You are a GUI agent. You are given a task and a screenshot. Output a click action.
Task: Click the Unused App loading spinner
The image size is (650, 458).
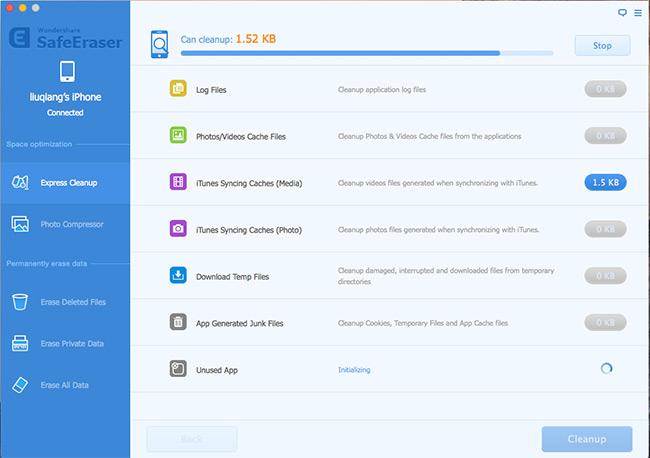pos(606,368)
